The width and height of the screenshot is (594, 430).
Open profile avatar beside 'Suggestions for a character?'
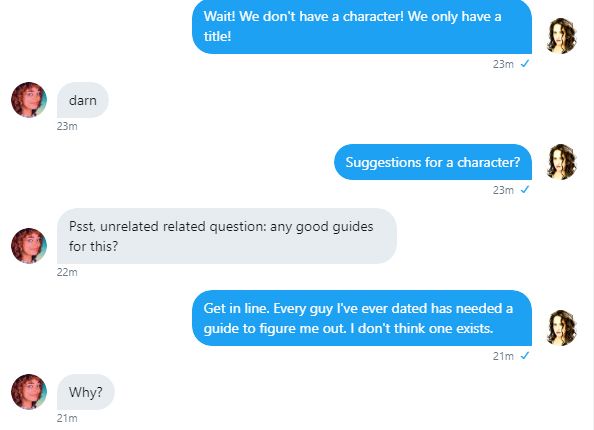tap(561, 162)
